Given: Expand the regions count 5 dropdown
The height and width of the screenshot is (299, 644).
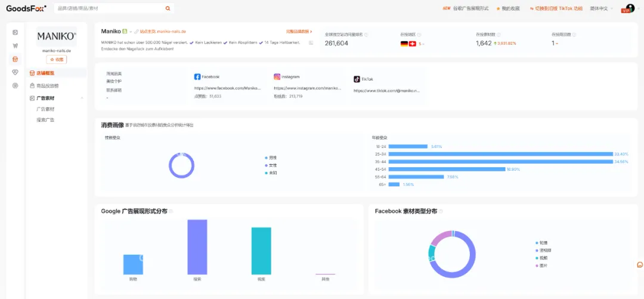Looking at the screenshot, I should (x=422, y=44).
